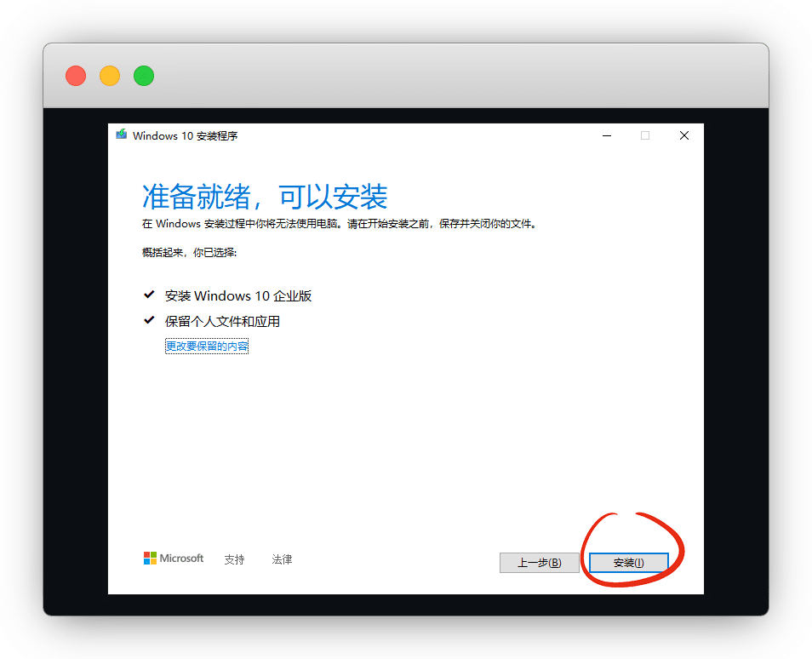Click the setup dialog's maximize button
Viewport: 812px width, 659px height.
point(645,135)
